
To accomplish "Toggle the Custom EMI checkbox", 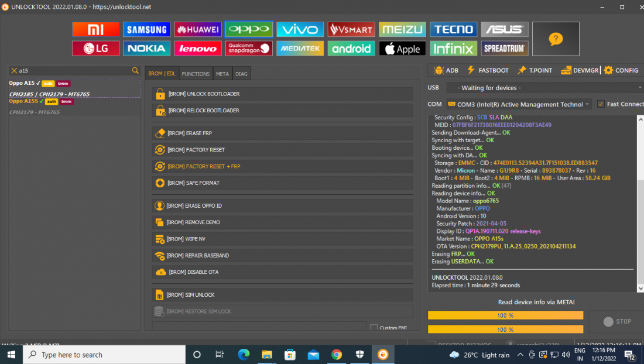I will pyautogui.click(x=374, y=328).
